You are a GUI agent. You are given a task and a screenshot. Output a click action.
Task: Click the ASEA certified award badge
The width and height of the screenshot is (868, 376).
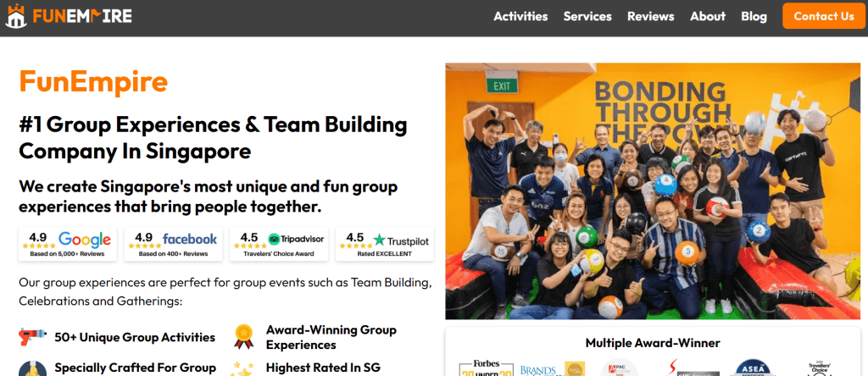(x=754, y=368)
